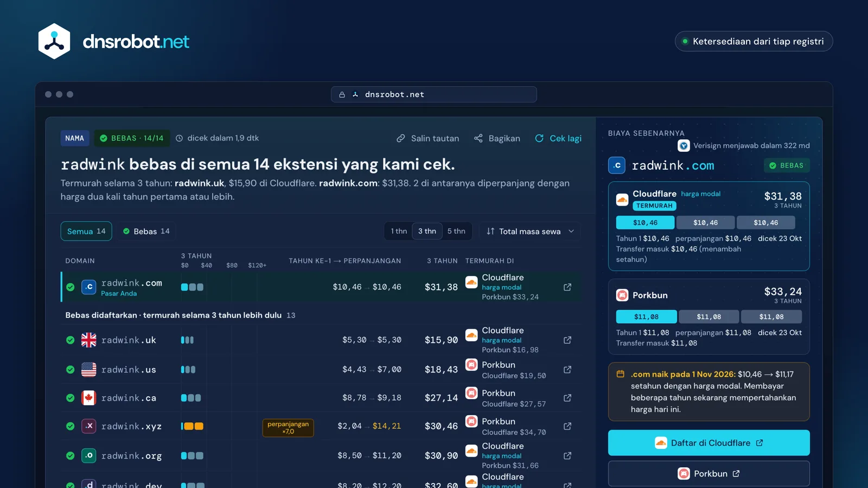Click the NAMA tag label
The image size is (868, 488).
(x=75, y=138)
